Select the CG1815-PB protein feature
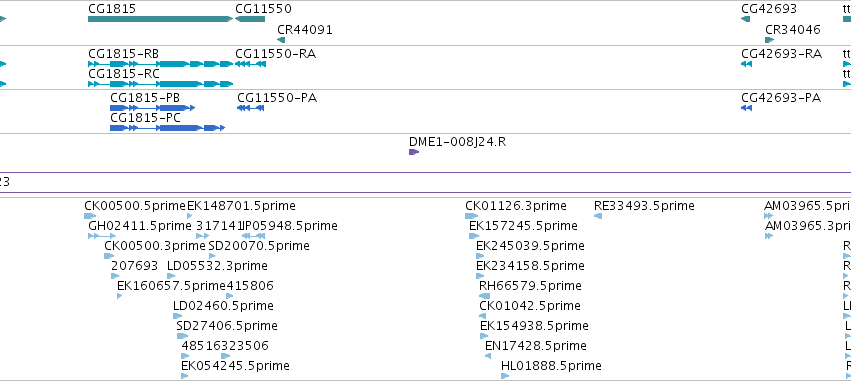Image resolution: width=851 pixels, height=381 pixels. 153,108
